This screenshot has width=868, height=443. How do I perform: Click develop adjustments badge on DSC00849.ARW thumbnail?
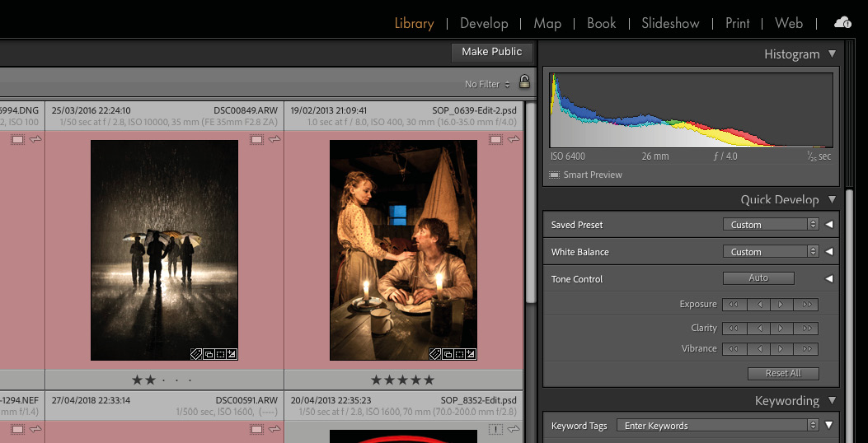click(232, 355)
